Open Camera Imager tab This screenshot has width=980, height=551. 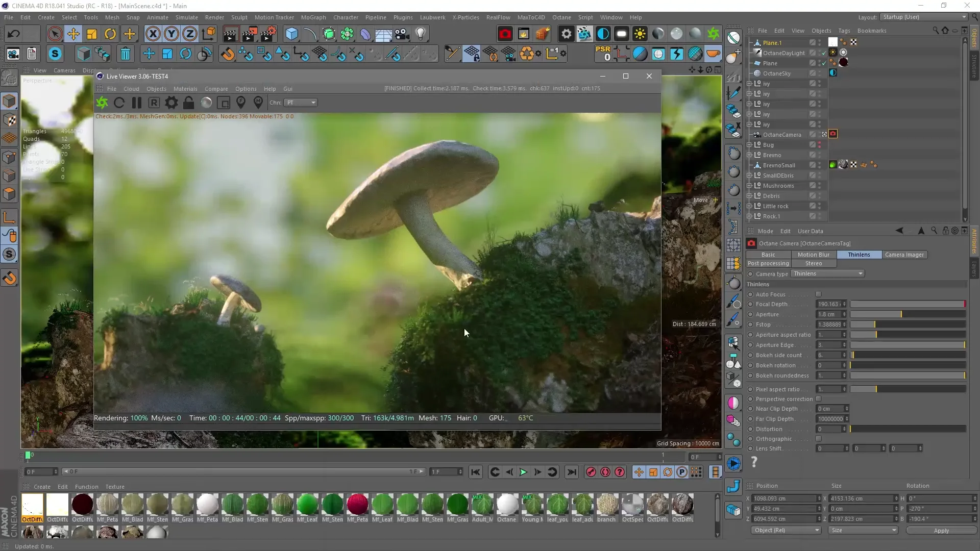[904, 254]
